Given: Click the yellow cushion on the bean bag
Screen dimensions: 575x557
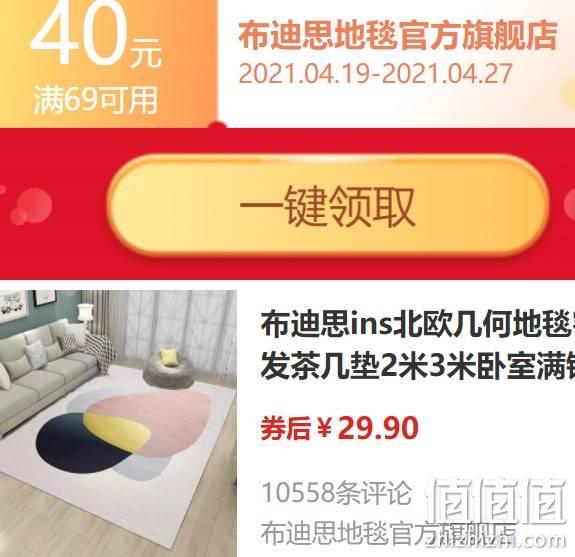Looking at the screenshot, I should click(169, 357).
